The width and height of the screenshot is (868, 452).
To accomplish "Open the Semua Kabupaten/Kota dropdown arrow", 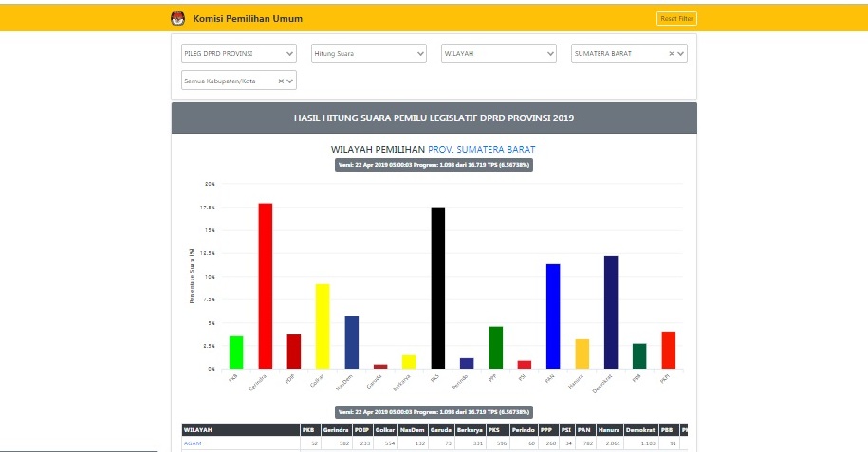I will pyautogui.click(x=290, y=81).
